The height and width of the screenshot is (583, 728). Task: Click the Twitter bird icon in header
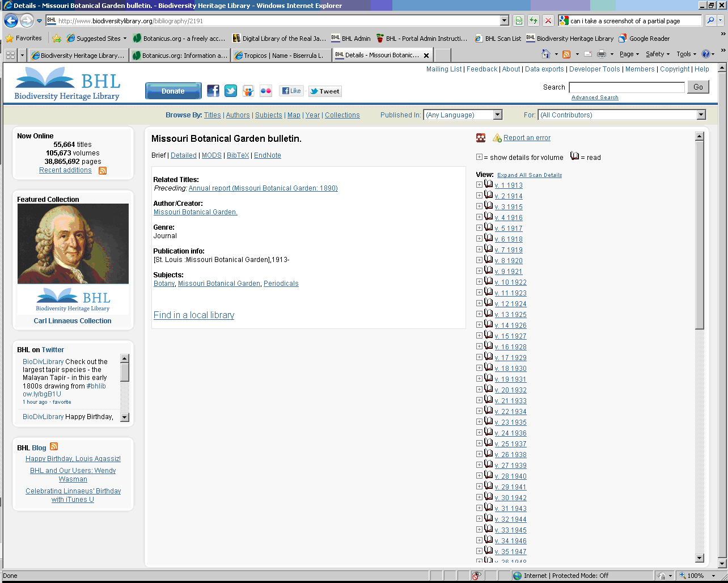(231, 91)
